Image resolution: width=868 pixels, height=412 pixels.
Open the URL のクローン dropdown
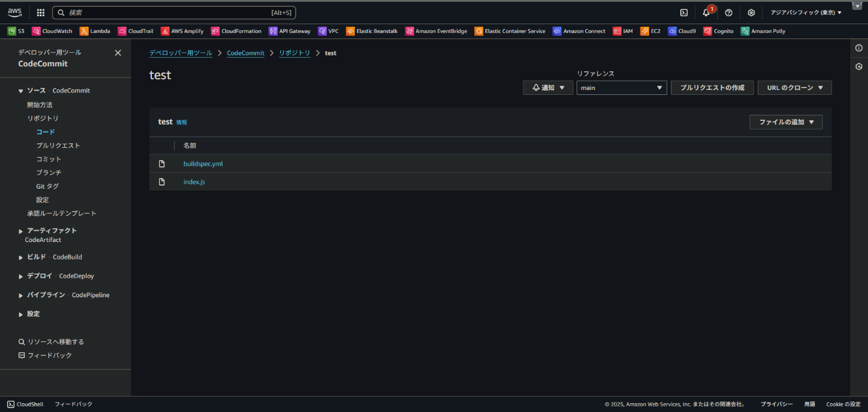pos(795,87)
